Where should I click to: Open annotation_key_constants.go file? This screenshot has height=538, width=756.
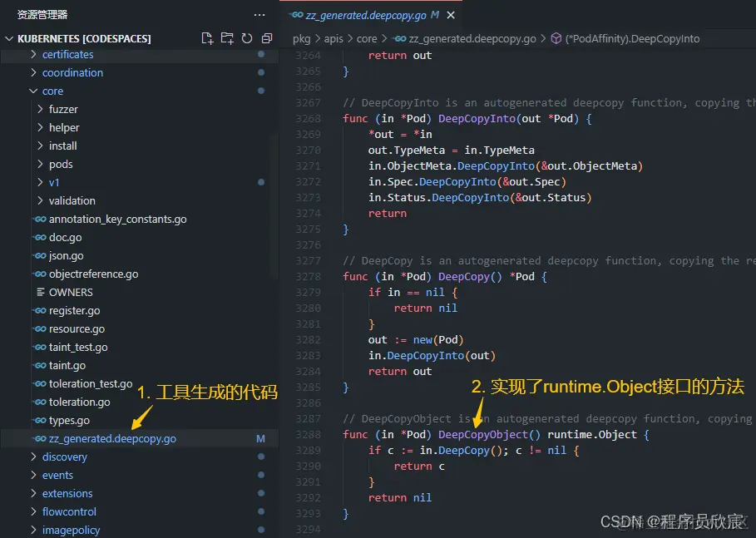tap(117, 220)
